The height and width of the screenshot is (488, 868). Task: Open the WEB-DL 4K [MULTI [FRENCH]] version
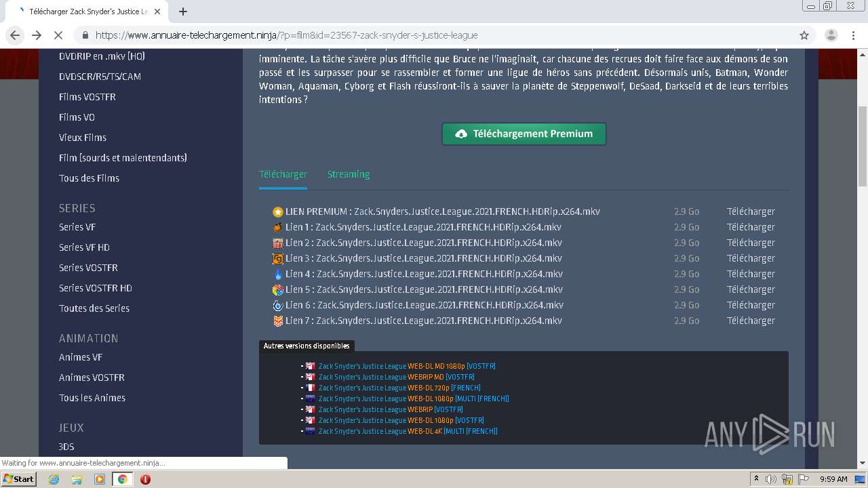point(408,431)
